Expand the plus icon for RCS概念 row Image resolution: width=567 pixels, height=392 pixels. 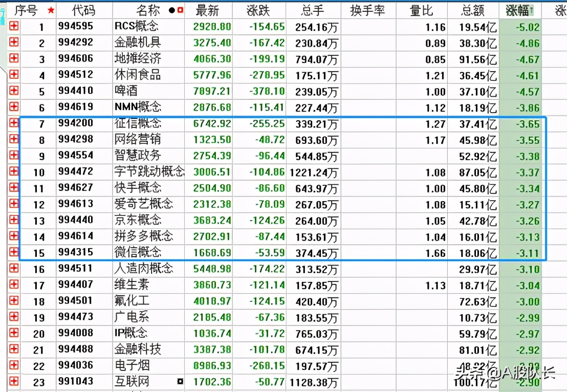[x=14, y=26]
